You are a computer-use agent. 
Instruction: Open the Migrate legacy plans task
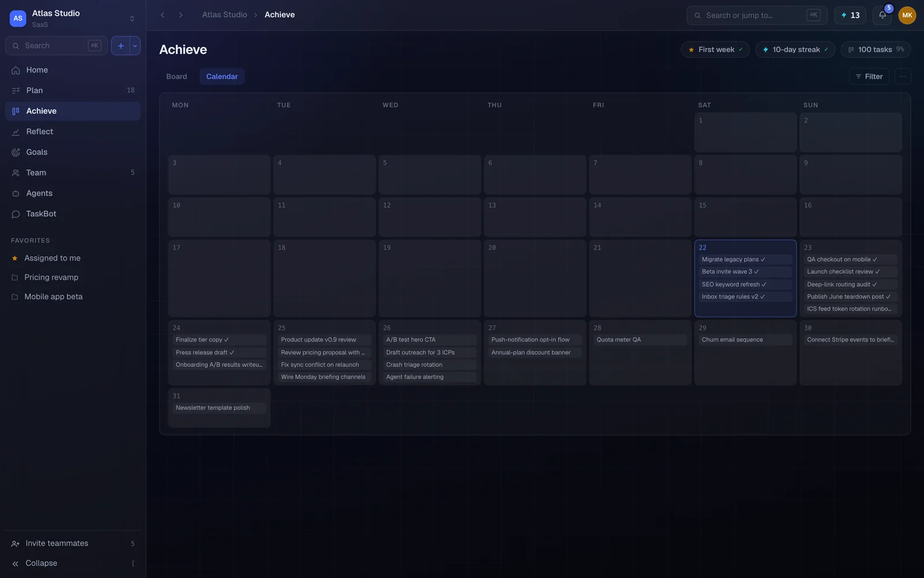click(745, 260)
